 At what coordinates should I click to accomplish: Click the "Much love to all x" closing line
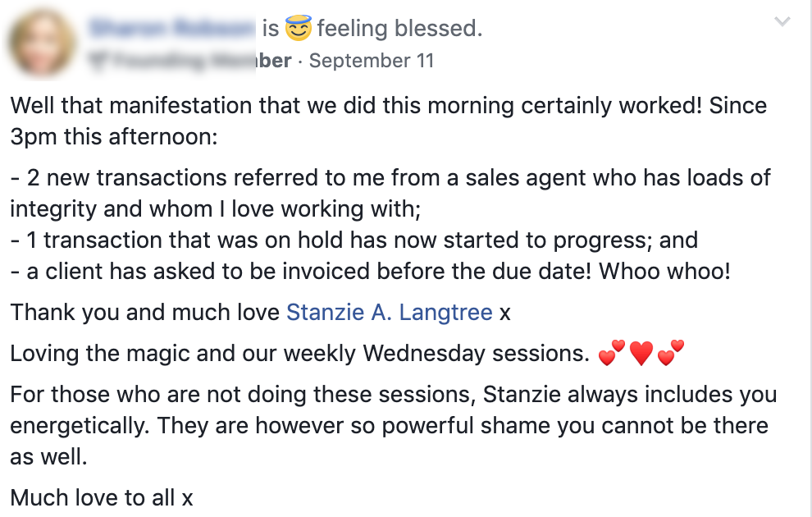pyautogui.click(x=101, y=497)
